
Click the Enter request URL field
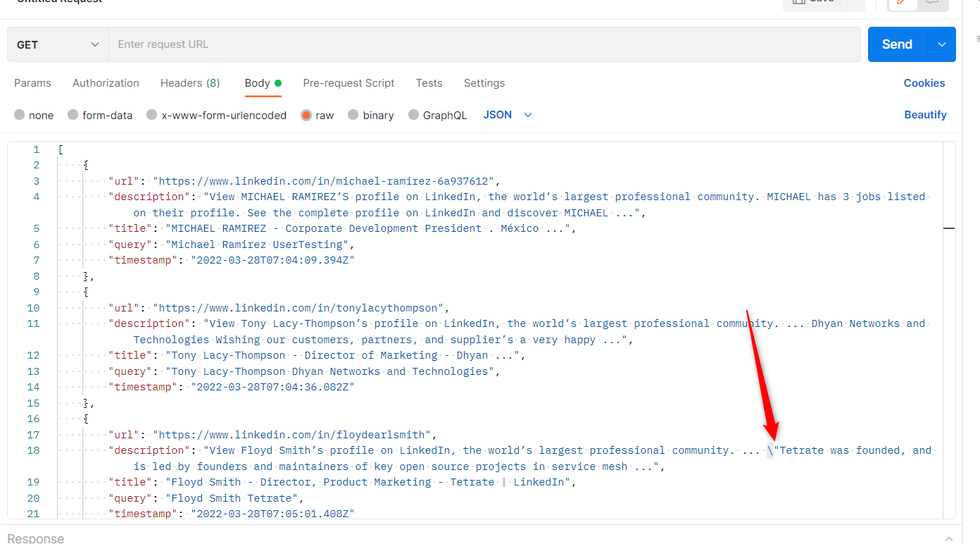coord(484,44)
